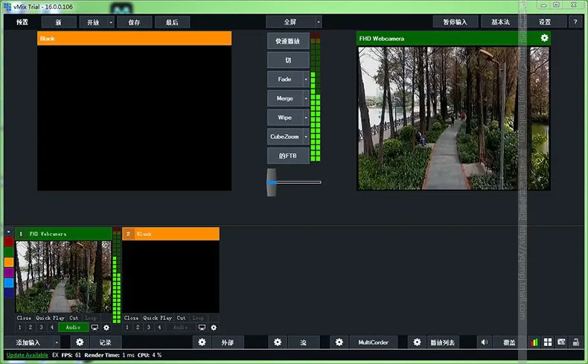Viewport: 588px width, 364px height.
Task: Show the audio mixer bars icon
Action: 534,342
